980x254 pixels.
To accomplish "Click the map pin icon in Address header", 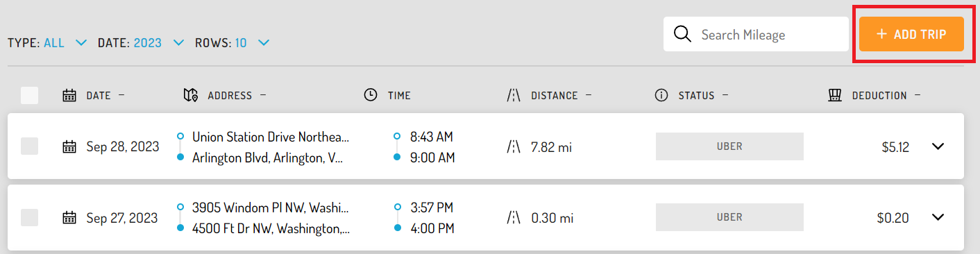I will [x=190, y=95].
